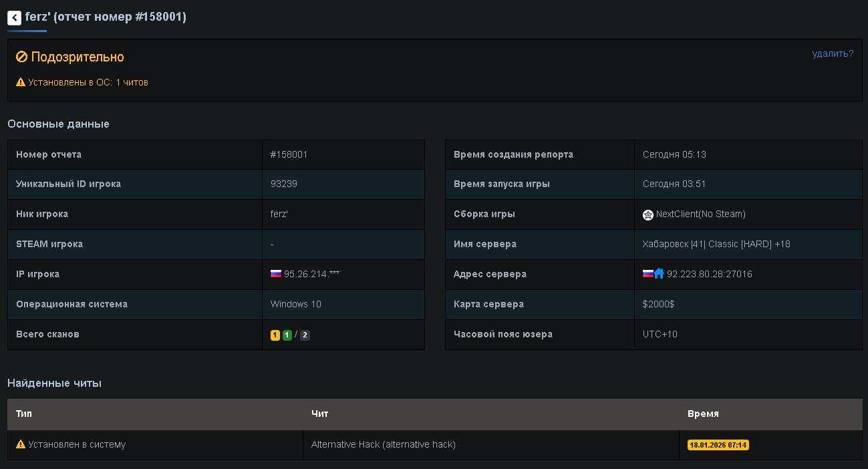Click the warning icon in Установлен в систему row
Image resolution: width=868 pixels, height=469 pixels.
coord(21,444)
